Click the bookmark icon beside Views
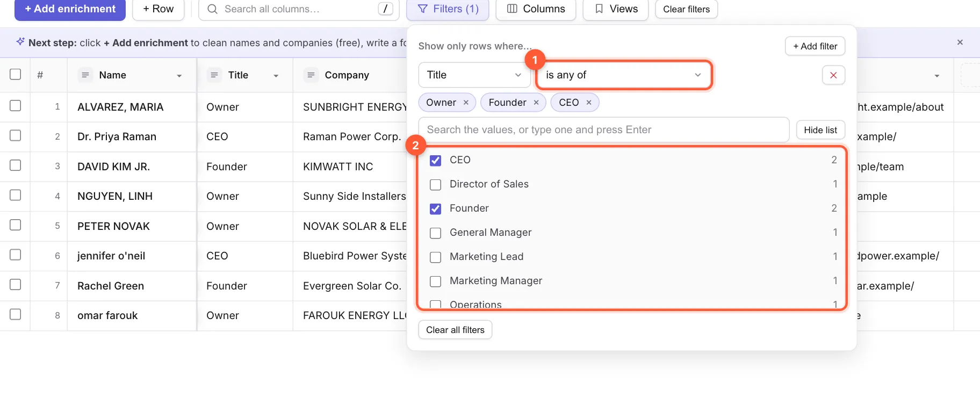The image size is (980, 419). (599, 9)
